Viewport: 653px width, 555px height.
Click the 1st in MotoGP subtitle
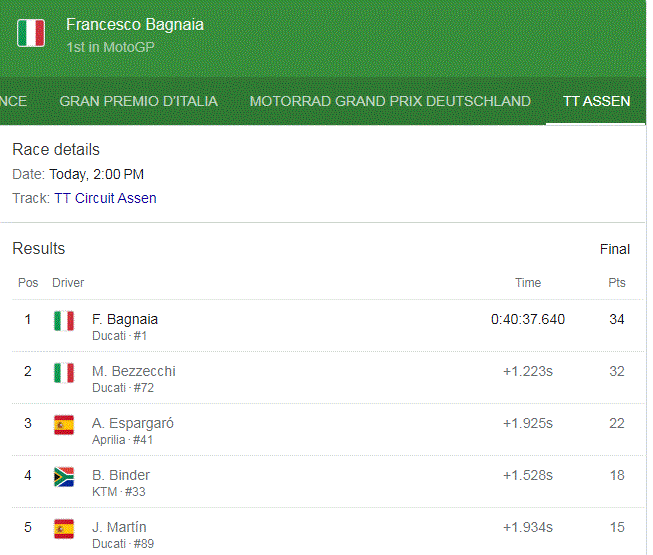pos(110,47)
